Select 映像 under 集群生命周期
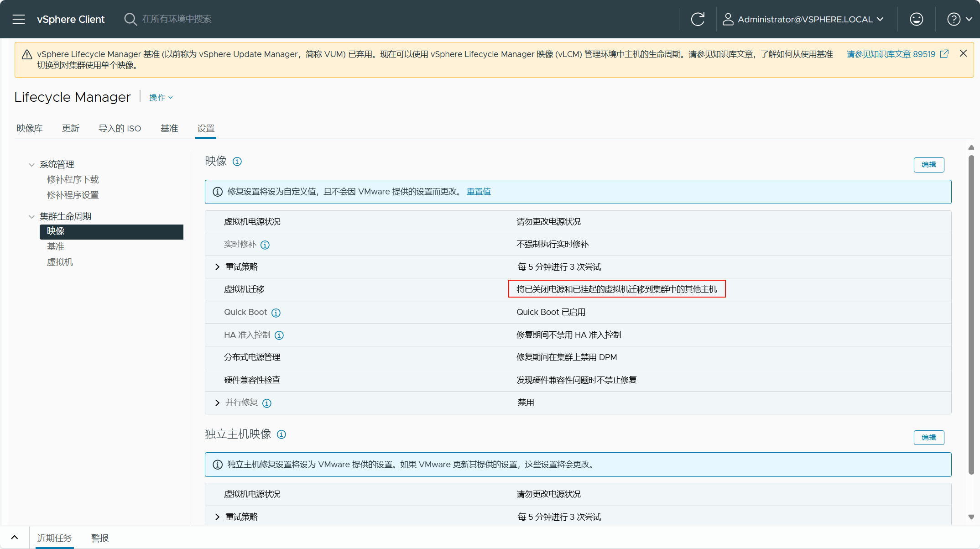This screenshot has width=980, height=549. 111,231
